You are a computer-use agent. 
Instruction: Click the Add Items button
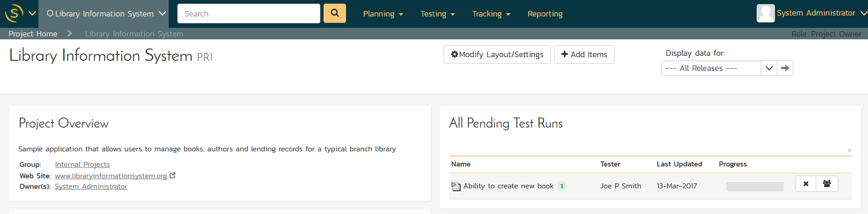tap(584, 54)
